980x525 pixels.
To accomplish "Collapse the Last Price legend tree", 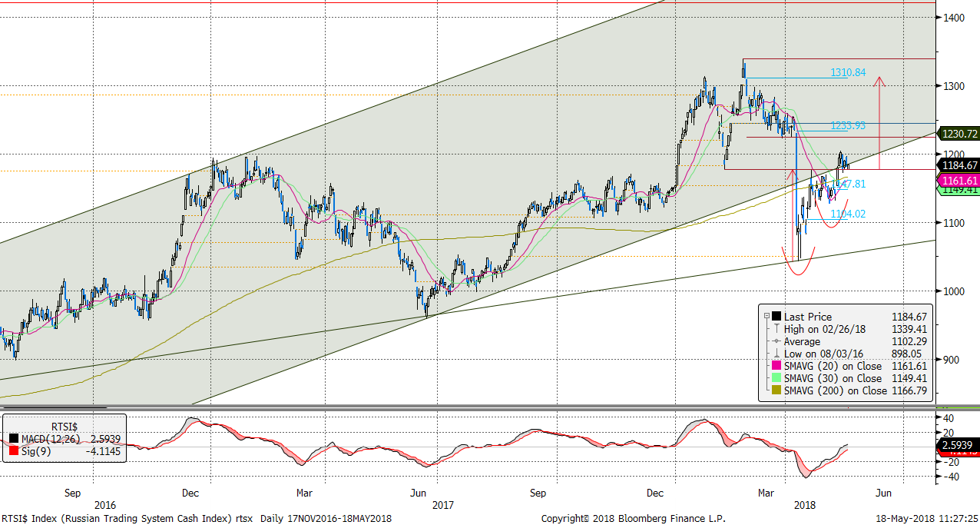I will [x=766, y=317].
